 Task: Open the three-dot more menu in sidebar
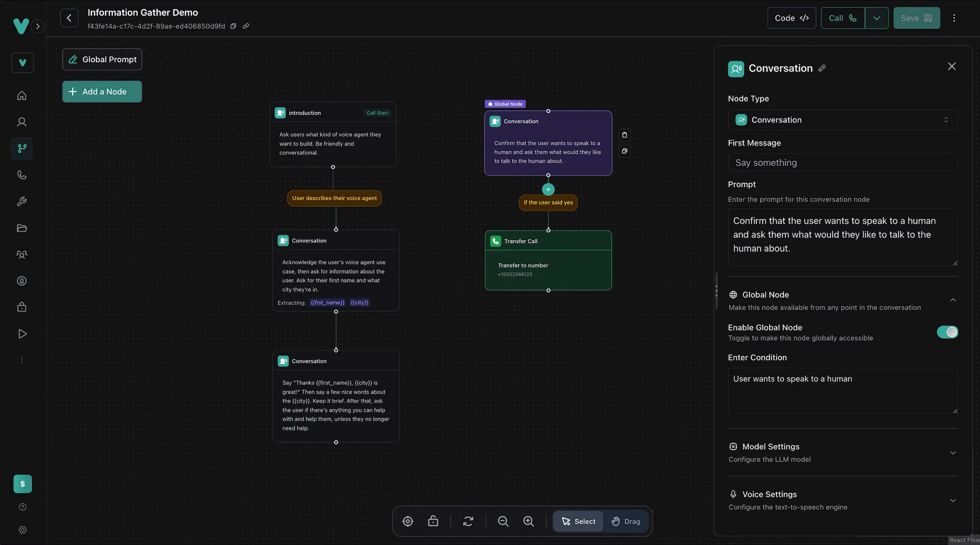point(22,360)
